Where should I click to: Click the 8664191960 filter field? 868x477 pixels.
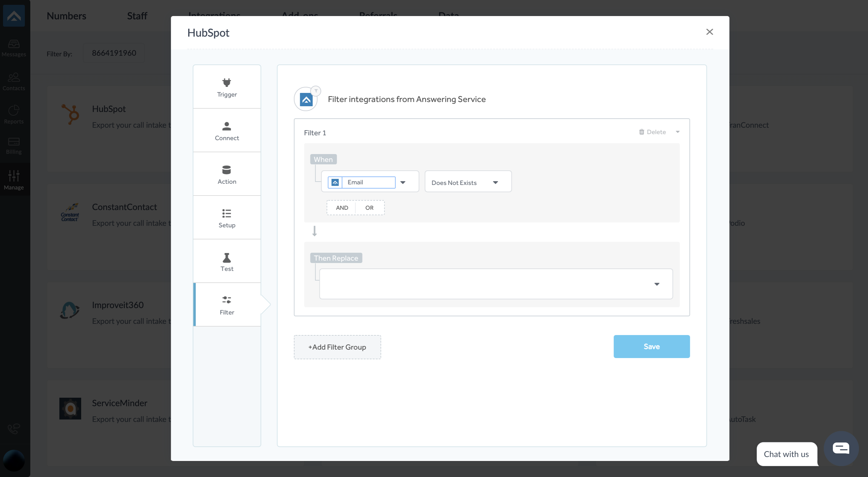point(114,53)
